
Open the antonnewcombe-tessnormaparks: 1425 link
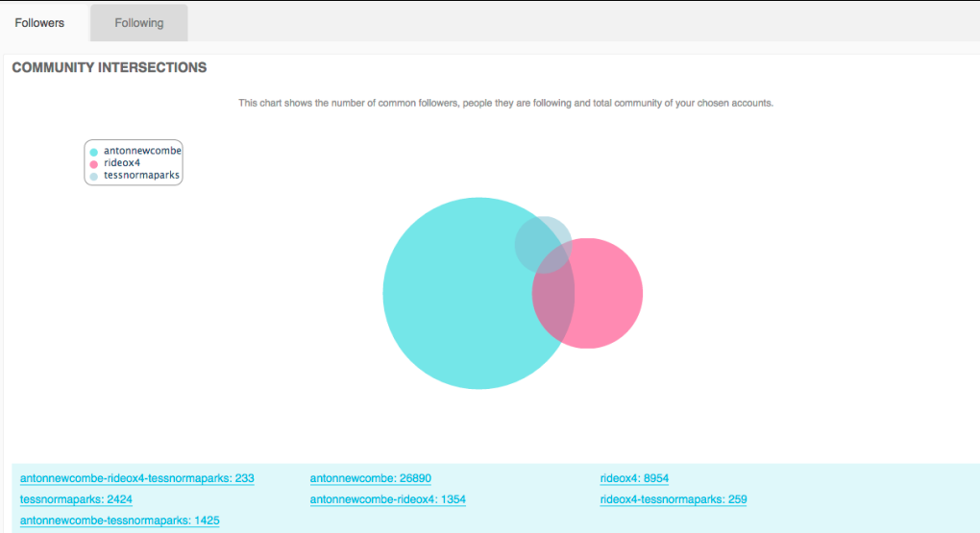click(x=119, y=521)
